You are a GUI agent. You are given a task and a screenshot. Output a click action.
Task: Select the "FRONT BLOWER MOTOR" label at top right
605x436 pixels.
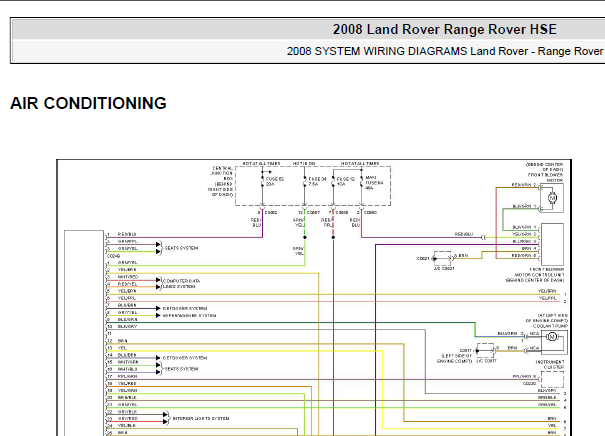[545, 177]
